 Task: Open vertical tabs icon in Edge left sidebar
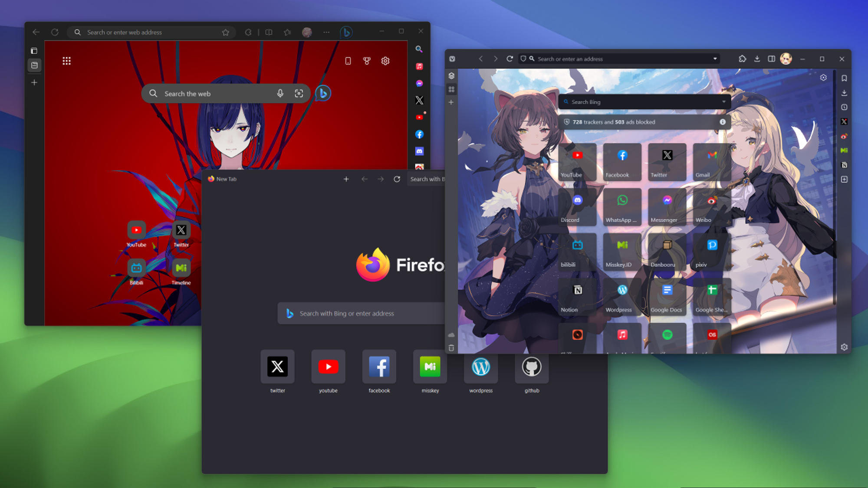click(34, 51)
